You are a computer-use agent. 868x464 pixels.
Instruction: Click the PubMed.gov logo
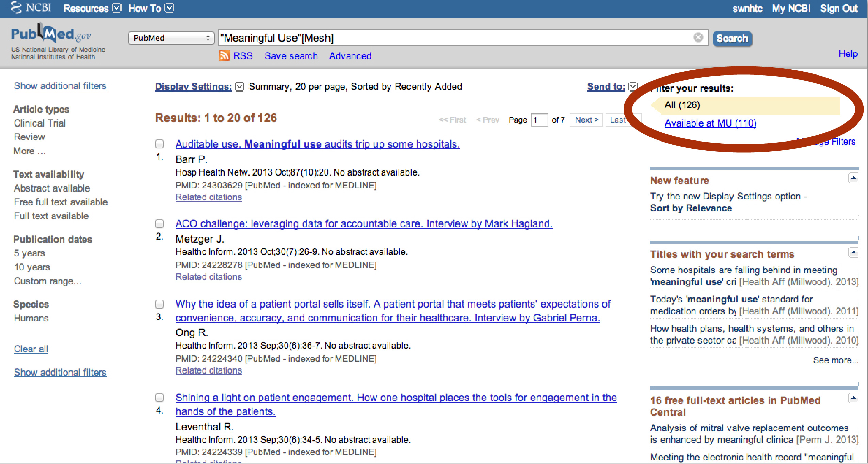[51, 34]
